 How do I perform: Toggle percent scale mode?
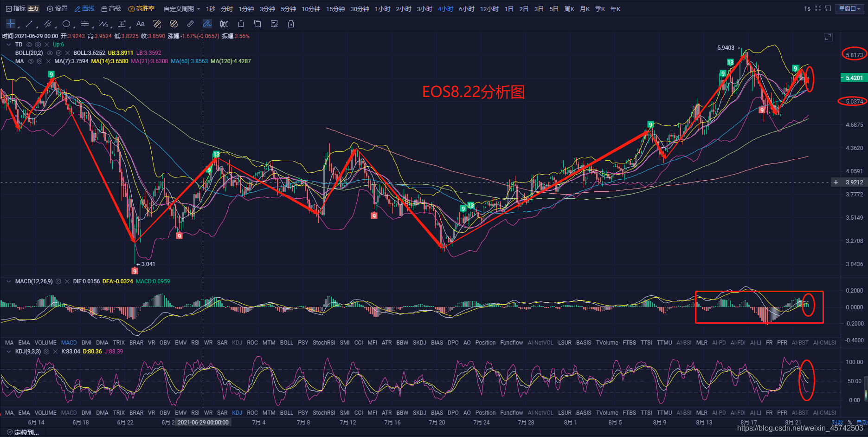click(x=850, y=423)
